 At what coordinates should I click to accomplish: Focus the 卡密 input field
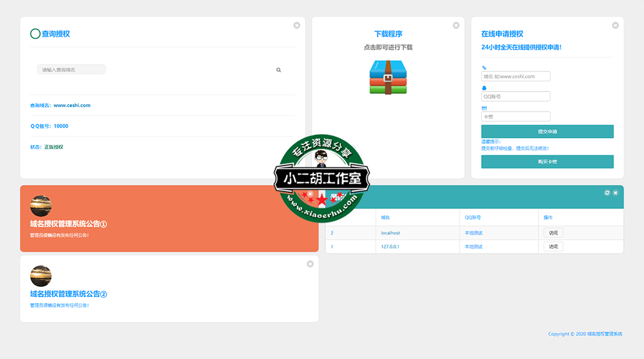tap(515, 117)
